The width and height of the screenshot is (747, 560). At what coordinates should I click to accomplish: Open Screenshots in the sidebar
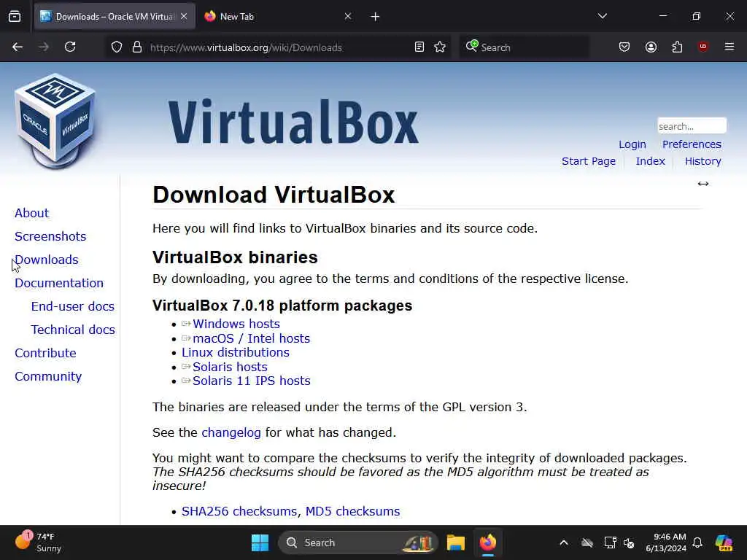coord(50,236)
